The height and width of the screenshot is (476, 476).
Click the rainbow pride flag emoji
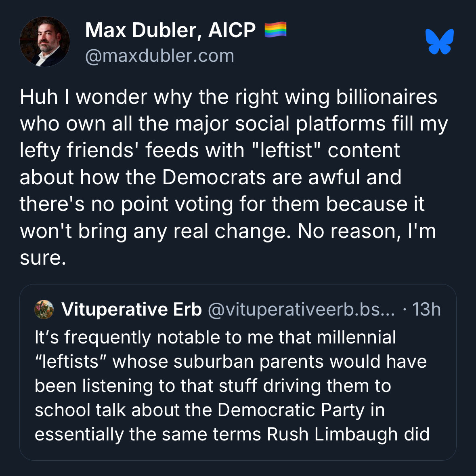(275, 30)
